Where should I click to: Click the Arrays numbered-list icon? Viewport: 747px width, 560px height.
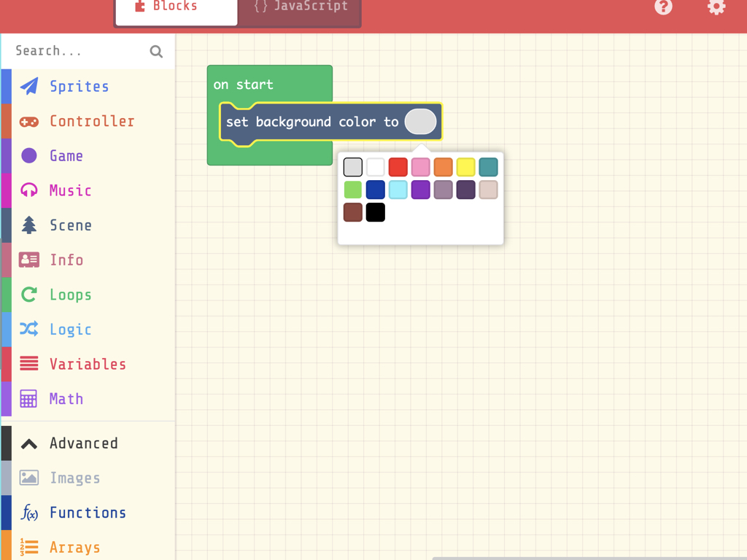tap(29, 547)
